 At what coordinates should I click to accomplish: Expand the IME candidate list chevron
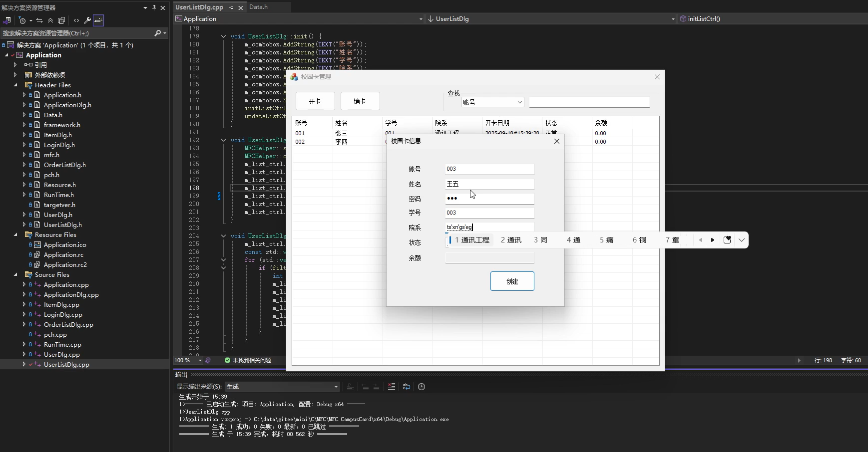click(x=742, y=240)
